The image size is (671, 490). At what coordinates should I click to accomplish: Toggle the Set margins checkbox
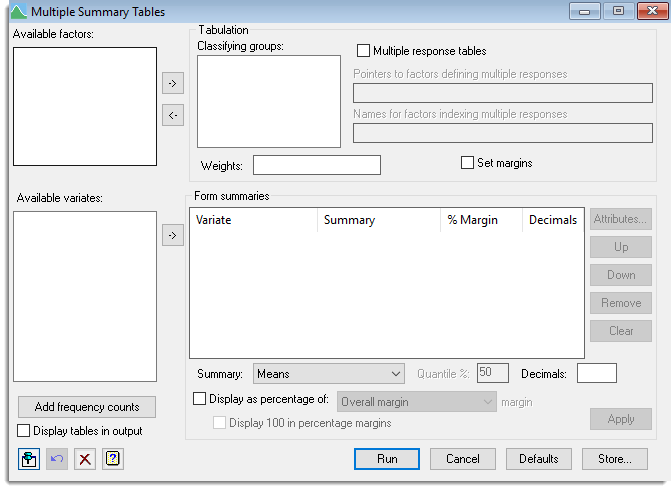[x=467, y=163]
